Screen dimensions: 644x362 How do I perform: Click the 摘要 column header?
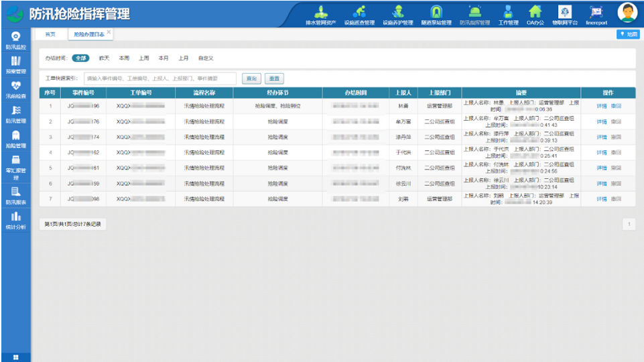coord(521,93)
